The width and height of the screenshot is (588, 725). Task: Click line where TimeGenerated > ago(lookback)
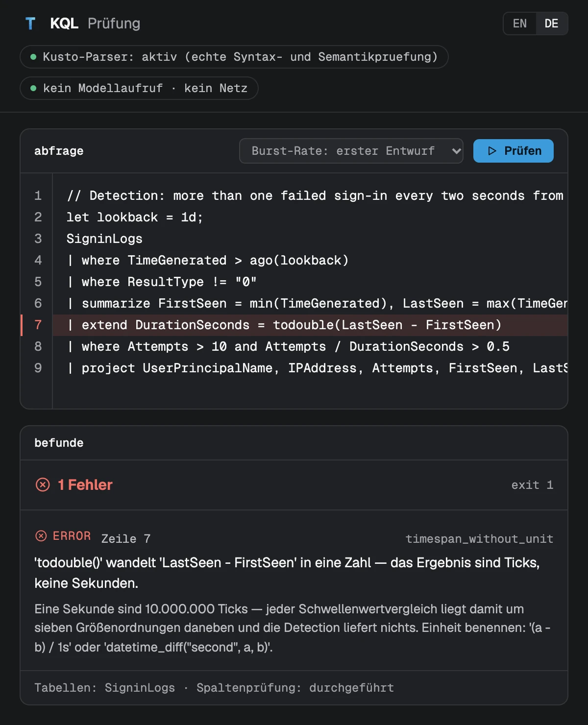tap(208, 260)
